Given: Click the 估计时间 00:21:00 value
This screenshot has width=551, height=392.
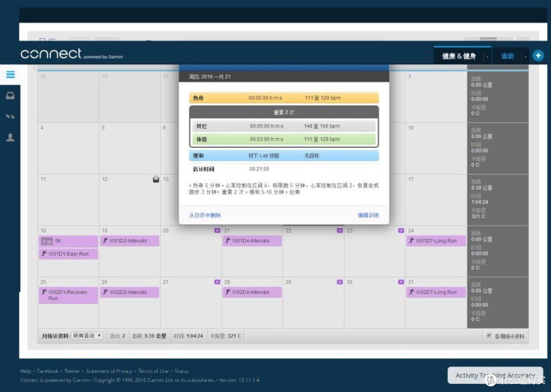Looking at the screenshot, I should pyautogui.click(x=259, y=169).
